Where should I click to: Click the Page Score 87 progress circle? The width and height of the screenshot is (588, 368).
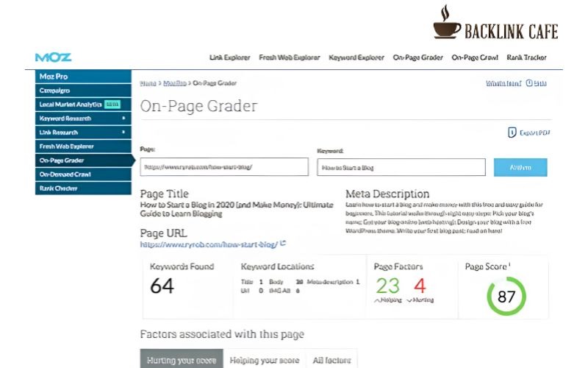tap(506, 297)
